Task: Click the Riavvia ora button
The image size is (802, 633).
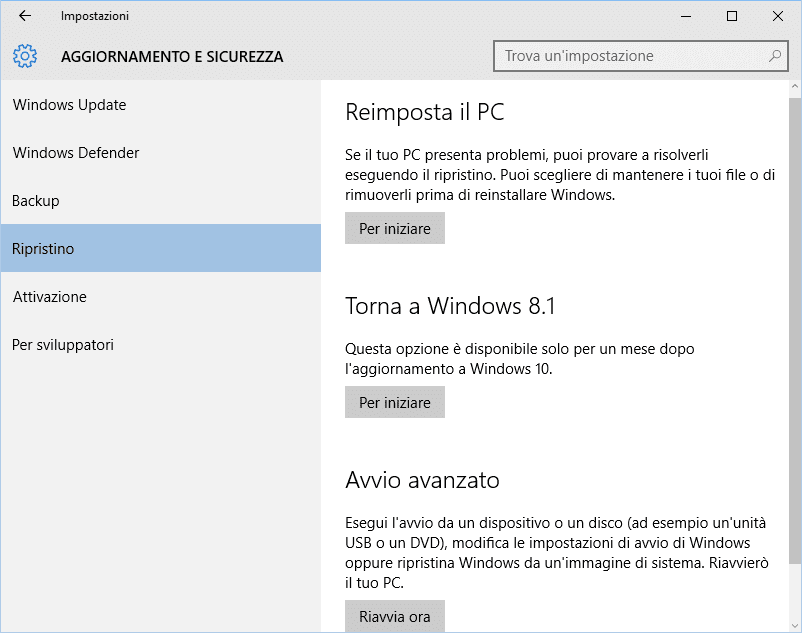Action: 395,616
